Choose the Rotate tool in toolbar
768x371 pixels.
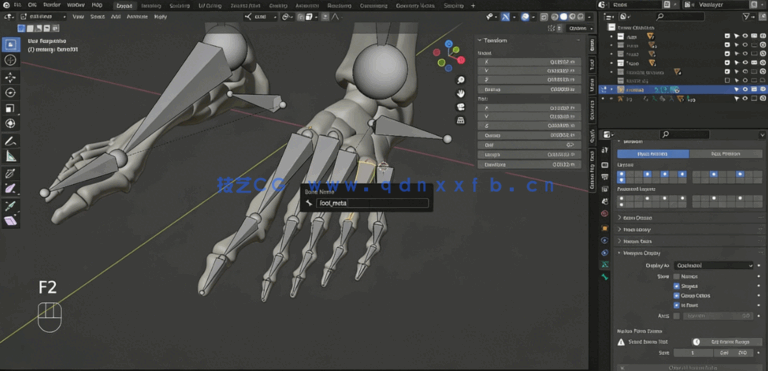tap(11, 93)
